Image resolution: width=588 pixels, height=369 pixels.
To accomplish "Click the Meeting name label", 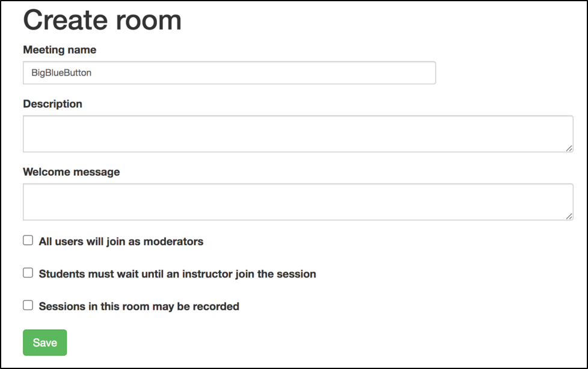I will [60, 50].
